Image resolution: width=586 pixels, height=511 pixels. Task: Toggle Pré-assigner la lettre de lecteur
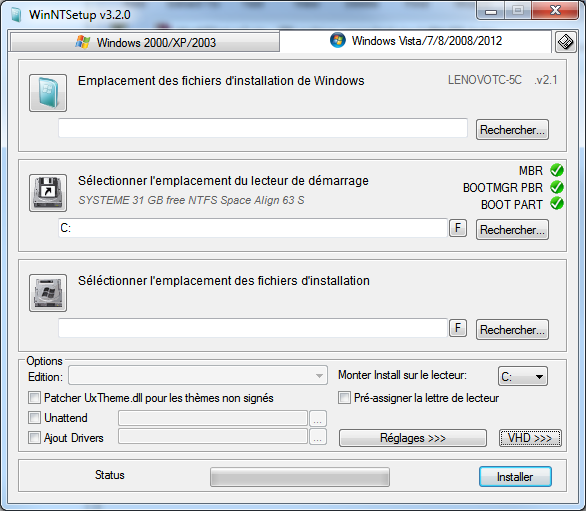344,397
